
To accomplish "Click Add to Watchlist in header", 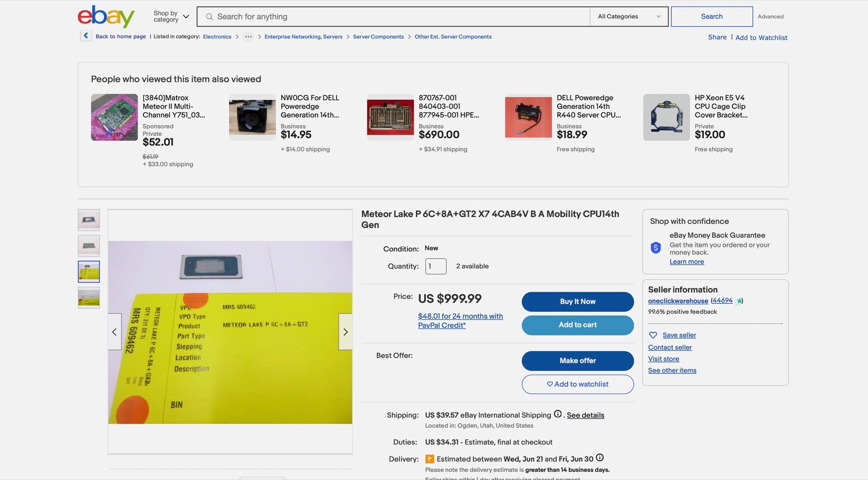I will click(x=761, y=38).
